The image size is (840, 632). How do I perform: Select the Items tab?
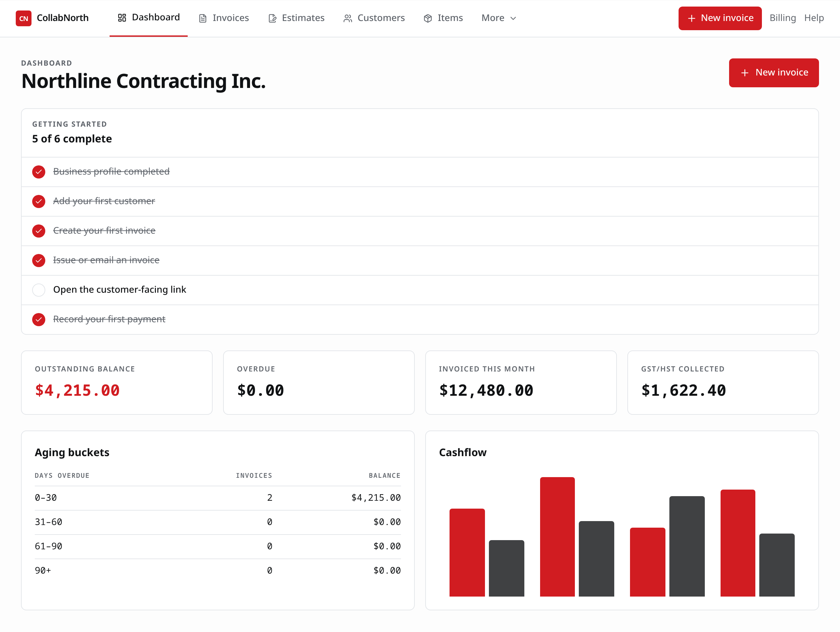[443, 18]
